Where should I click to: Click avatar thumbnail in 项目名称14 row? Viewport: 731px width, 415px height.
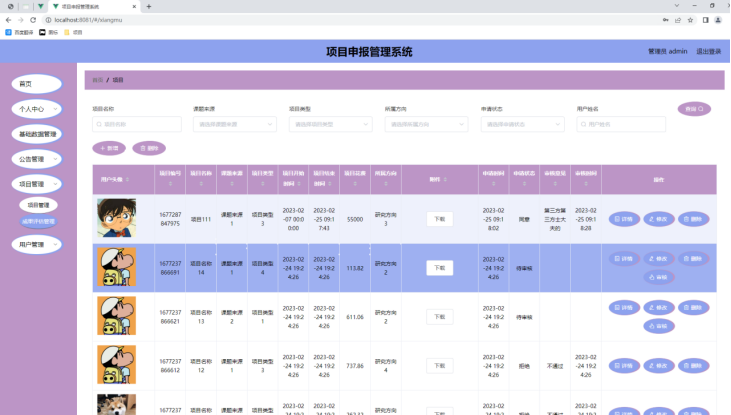coord(117,267)
